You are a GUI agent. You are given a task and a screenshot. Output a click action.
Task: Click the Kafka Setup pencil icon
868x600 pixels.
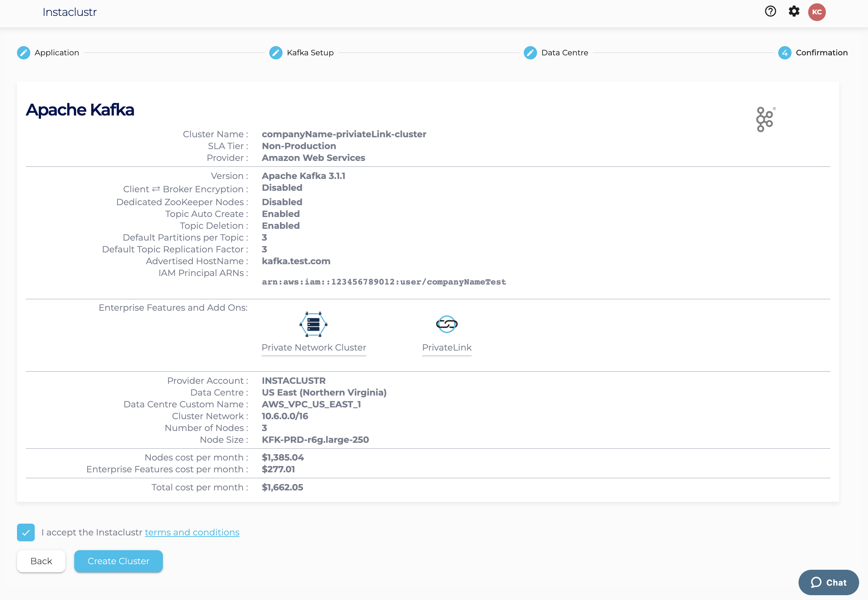pyautogui.click(x=276, y=53)
